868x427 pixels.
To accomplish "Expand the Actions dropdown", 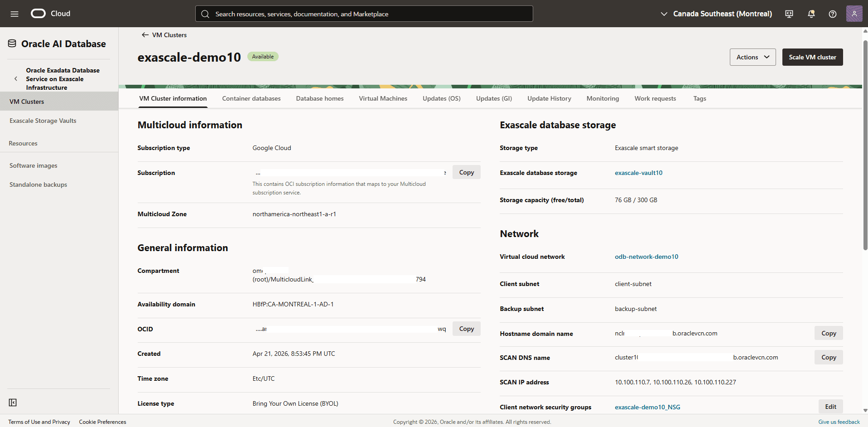I will (752, 57).
